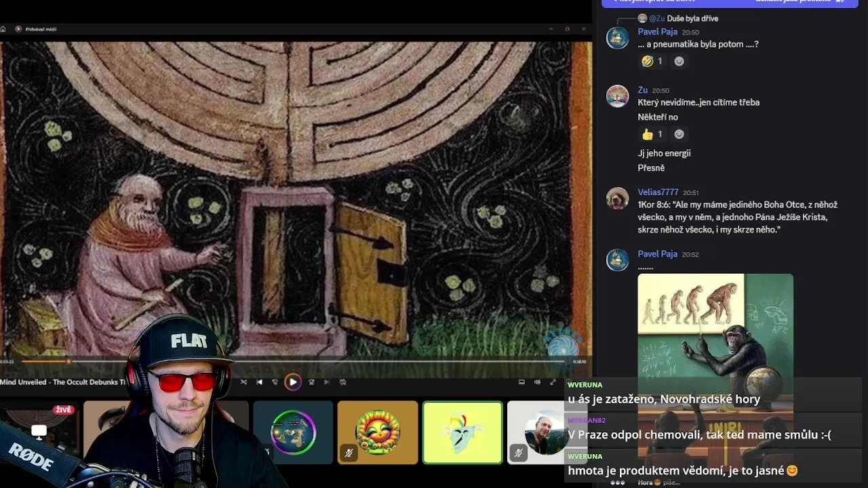Click the '1Kor 8:6' bible quote message
The image size is (868, 488).
pyautogui.click(x=738, y=217)
